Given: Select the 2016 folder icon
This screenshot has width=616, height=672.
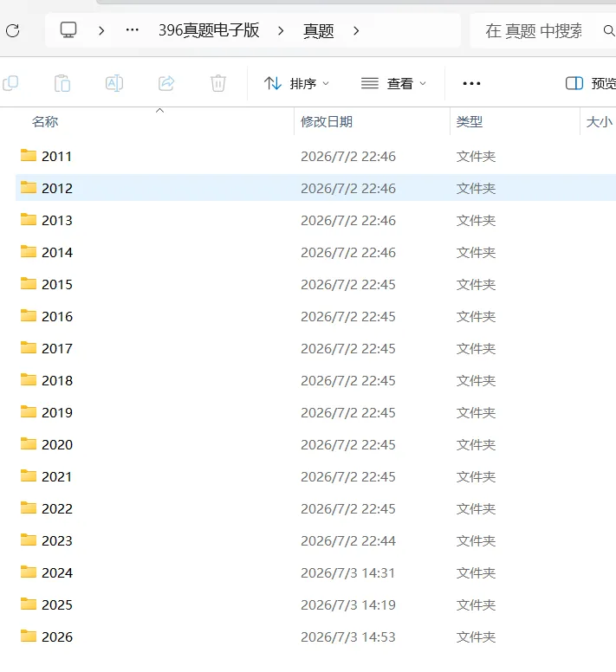Looking at the screenshot, I should coord(29,315).
